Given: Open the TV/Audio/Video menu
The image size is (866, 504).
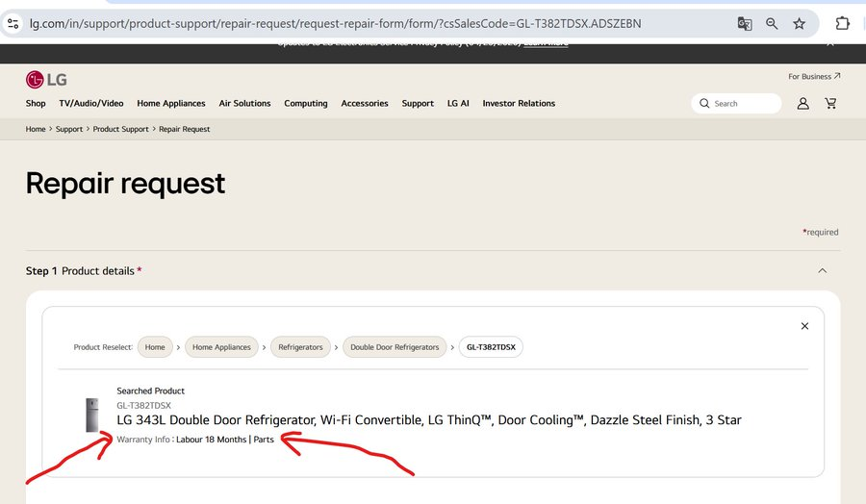Looking at the screenshot, I should click(x=91, y=103).
